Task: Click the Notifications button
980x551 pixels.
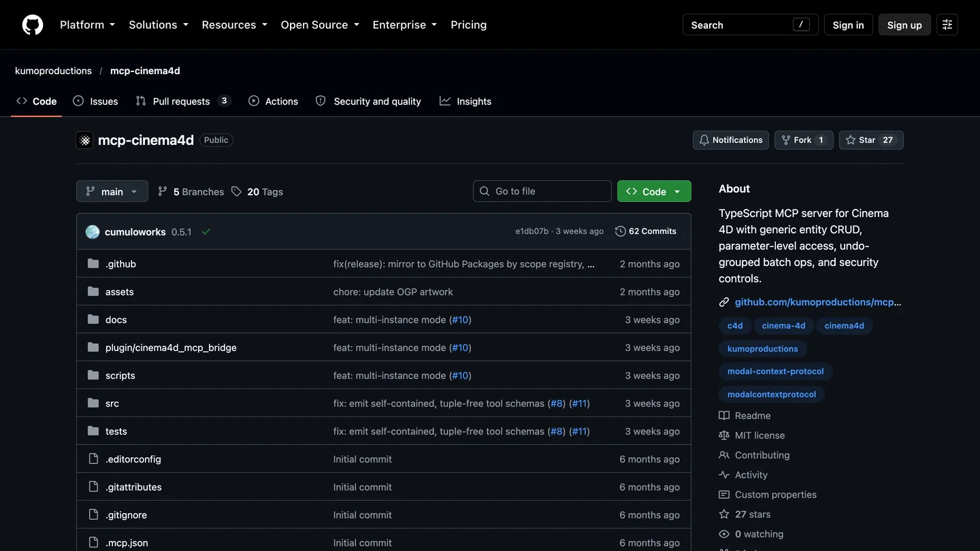Action: pyautogui.click(x=731, y=140)
